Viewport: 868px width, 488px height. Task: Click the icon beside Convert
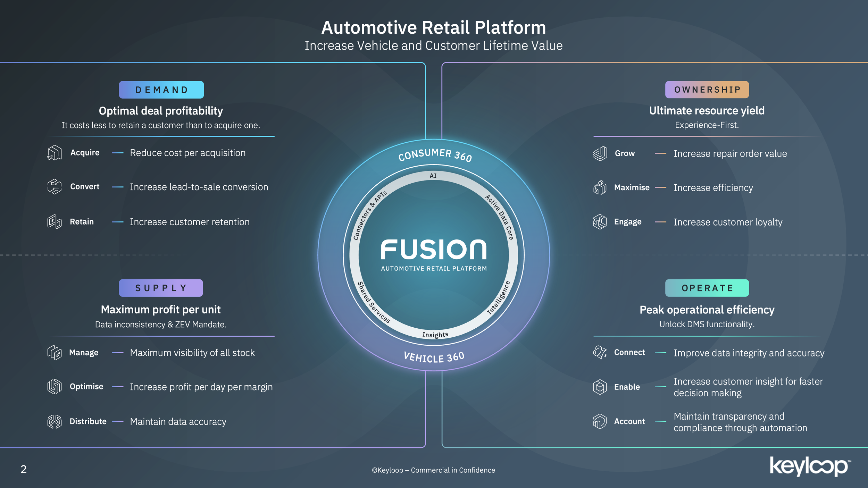coord(55,187)
